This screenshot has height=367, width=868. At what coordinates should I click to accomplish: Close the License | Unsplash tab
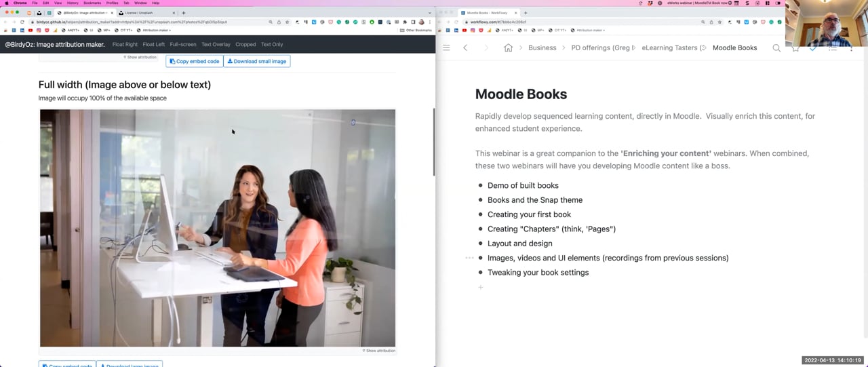point(174,13)
